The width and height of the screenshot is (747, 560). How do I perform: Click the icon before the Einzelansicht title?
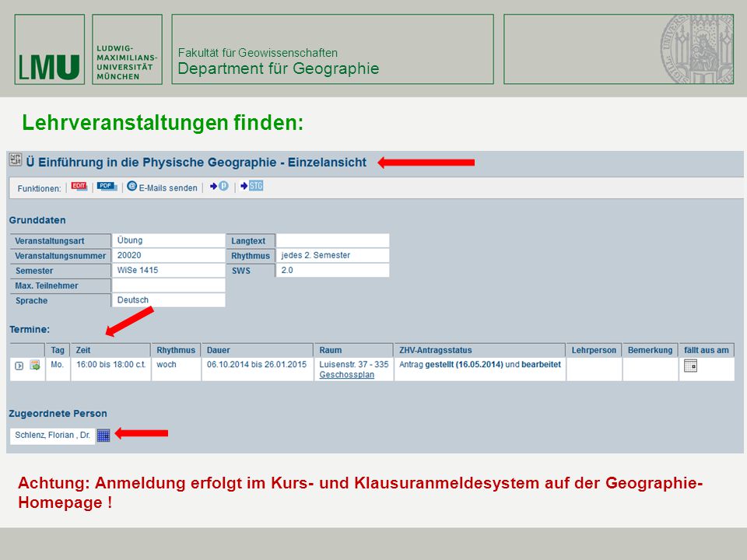16,159
